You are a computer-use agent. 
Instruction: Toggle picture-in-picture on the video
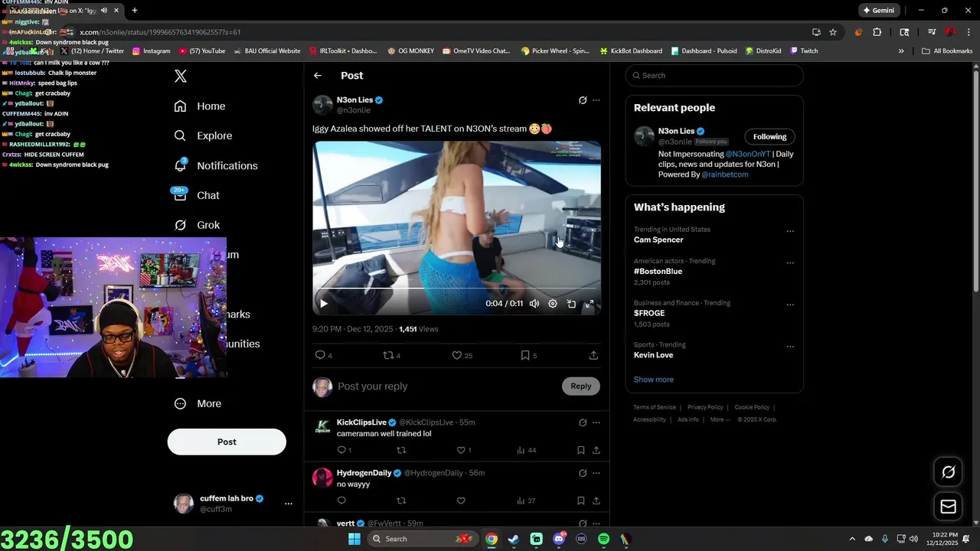click(x=571, y=304)
